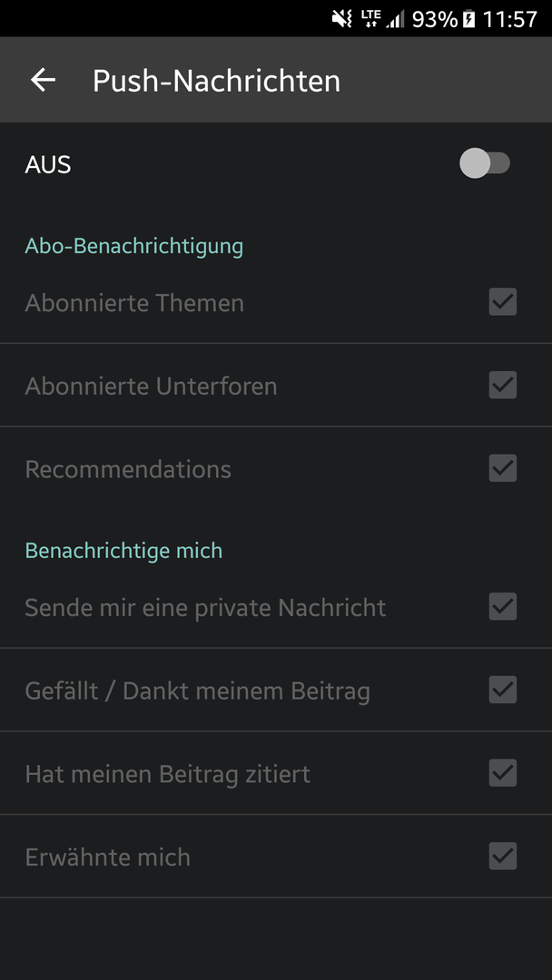Tap the 93% battery percentage text
Viewport: 552px width, 980px height.
435,19
